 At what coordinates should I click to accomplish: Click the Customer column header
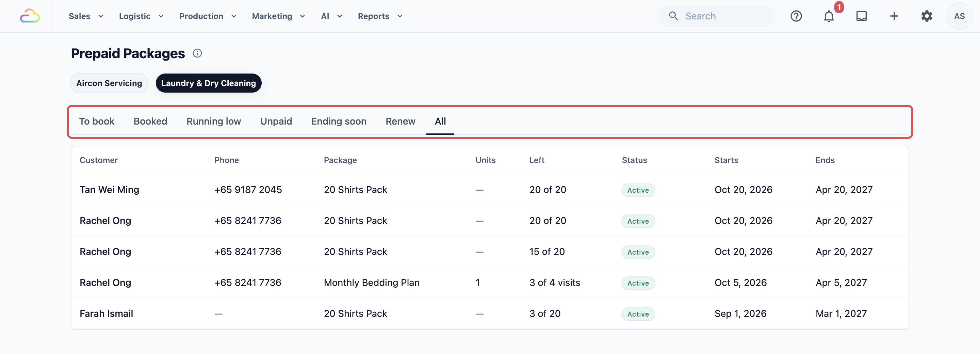coord(99,160)
